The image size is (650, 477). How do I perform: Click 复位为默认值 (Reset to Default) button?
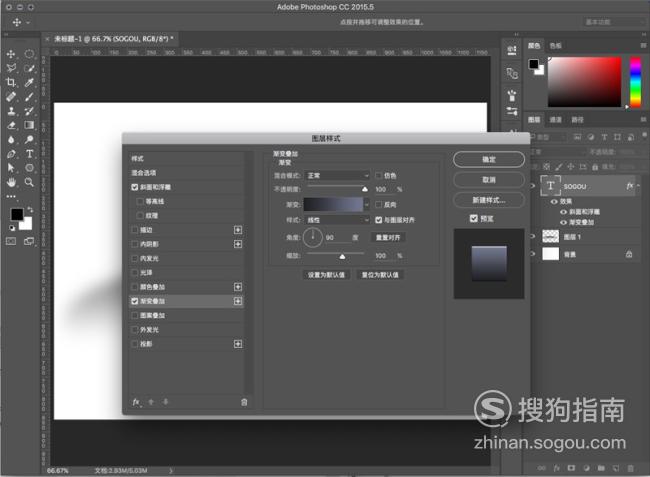coord(380,275)
